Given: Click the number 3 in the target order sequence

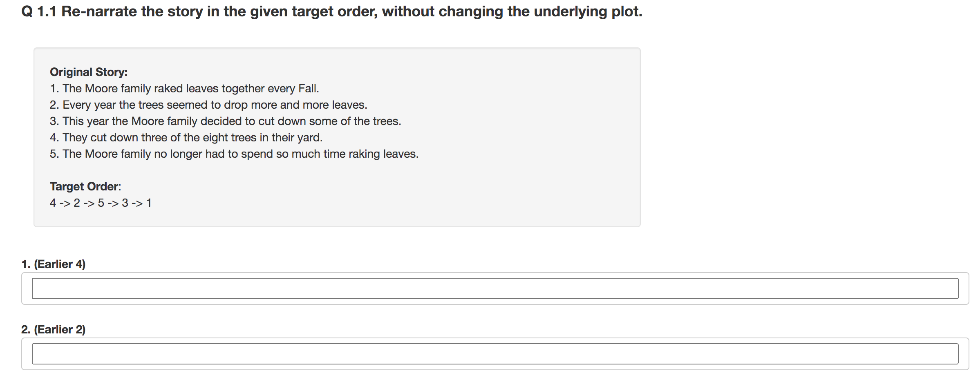Looking at the screenshot, I should click(125, 203).
